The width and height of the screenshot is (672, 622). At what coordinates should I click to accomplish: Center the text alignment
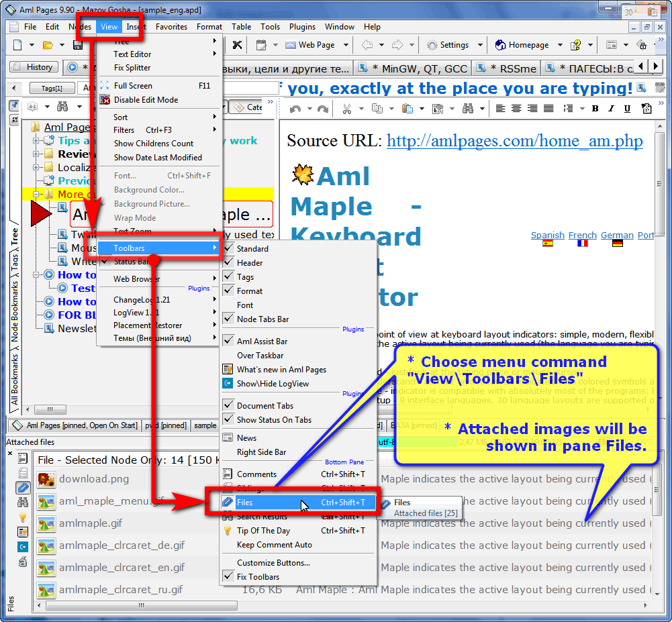516,109
